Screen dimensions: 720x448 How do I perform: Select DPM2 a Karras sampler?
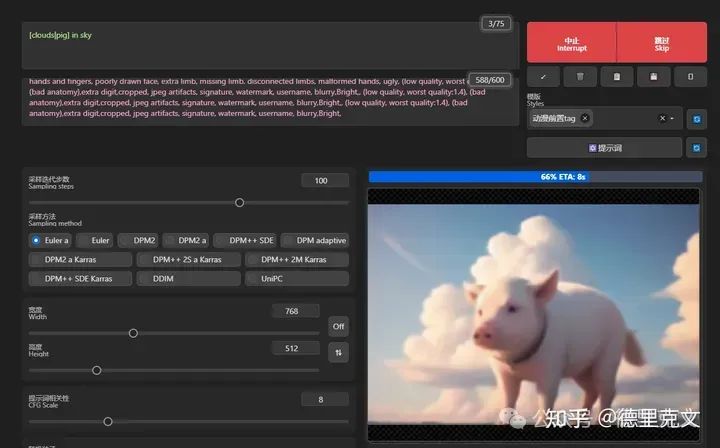pyautogui.click(x=80, y=259)
